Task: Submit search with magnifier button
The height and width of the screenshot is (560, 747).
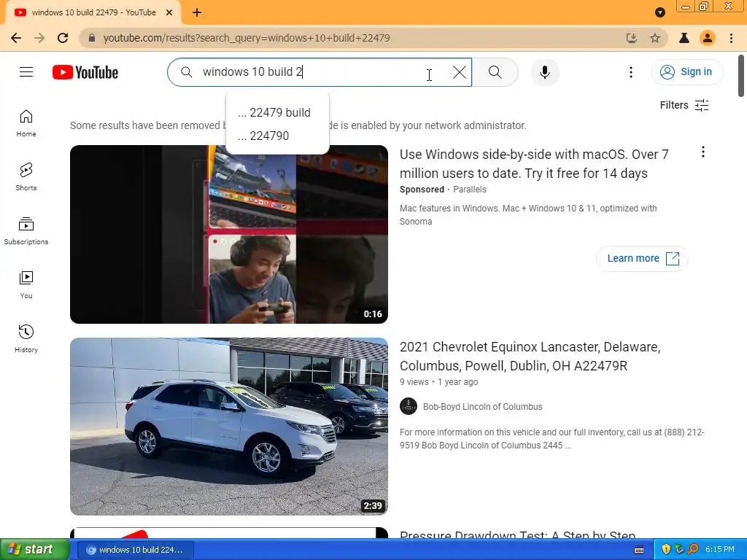Action: [x=495, y=72]
